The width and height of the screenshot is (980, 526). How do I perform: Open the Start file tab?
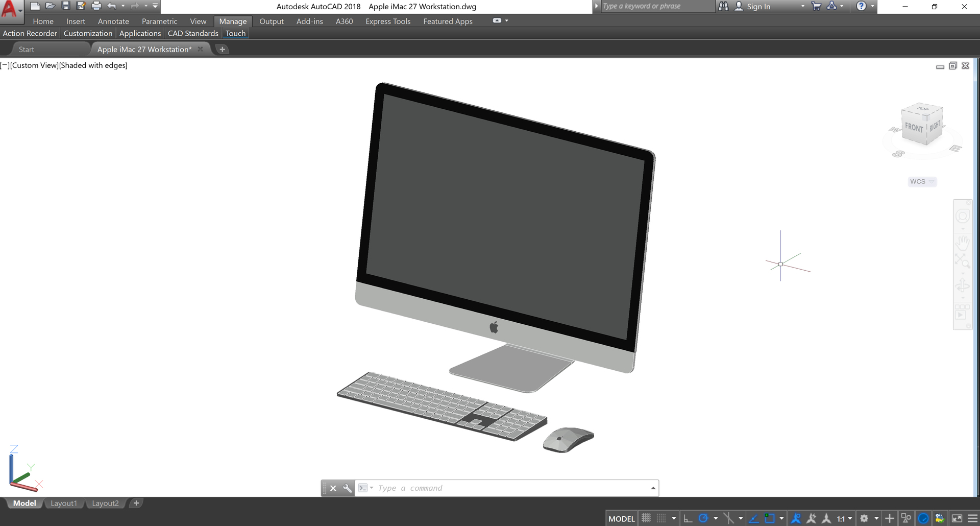(27, 50)
